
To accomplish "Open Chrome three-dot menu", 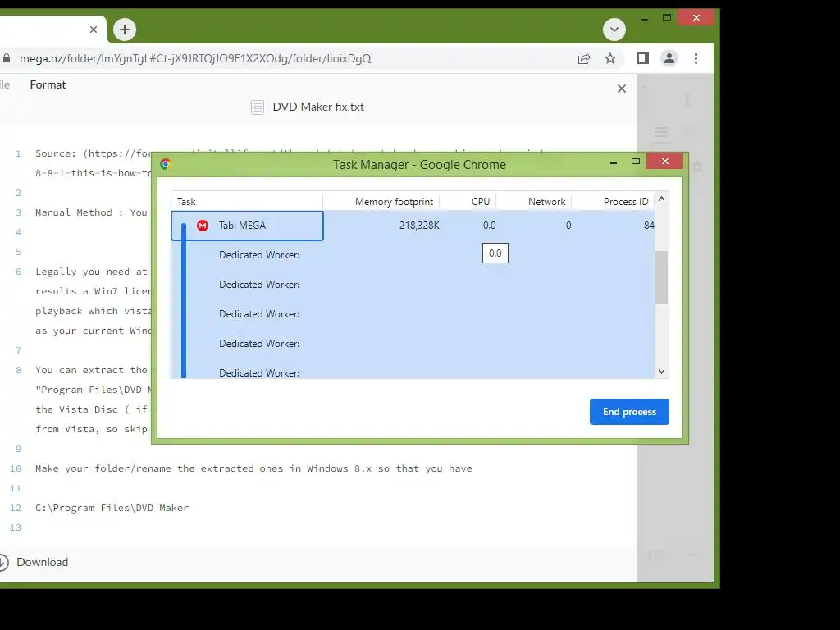I will pyautogui.click(x=696, y=59).
